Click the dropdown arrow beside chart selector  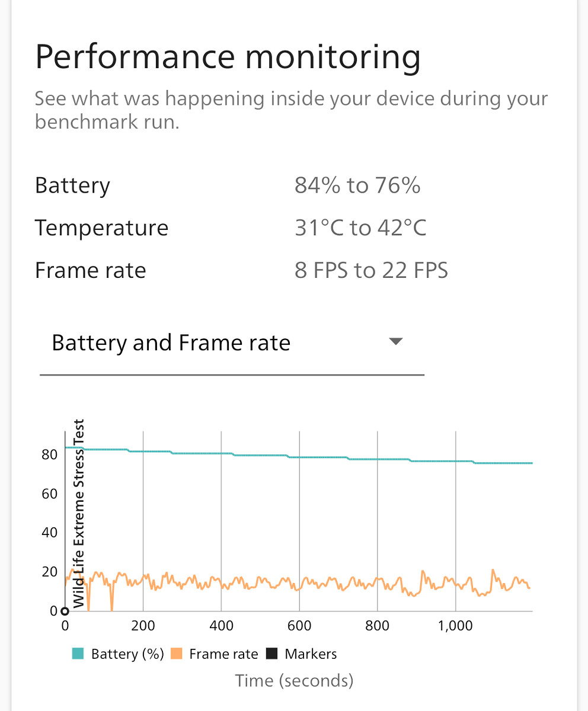[395, 341]
